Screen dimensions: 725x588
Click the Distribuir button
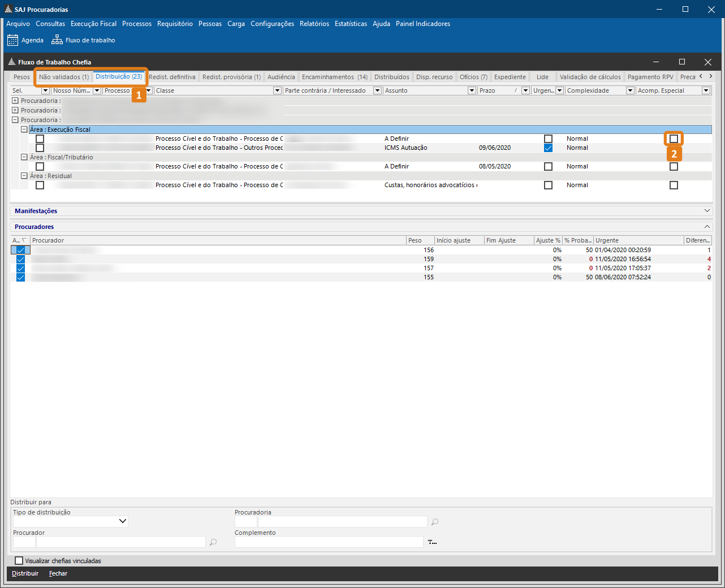(25, 573)
